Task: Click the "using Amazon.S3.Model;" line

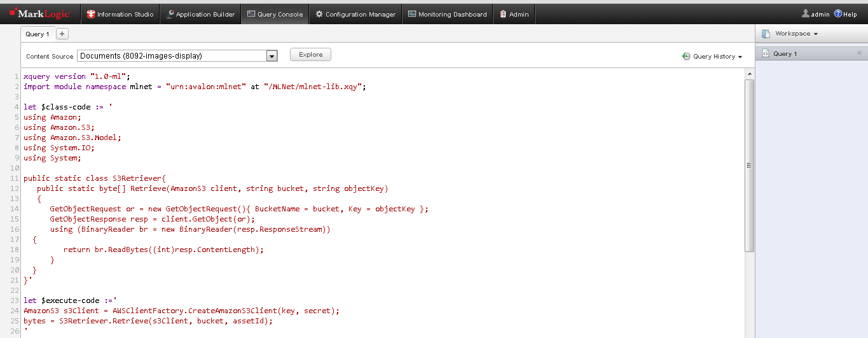Action: point(72,137)
